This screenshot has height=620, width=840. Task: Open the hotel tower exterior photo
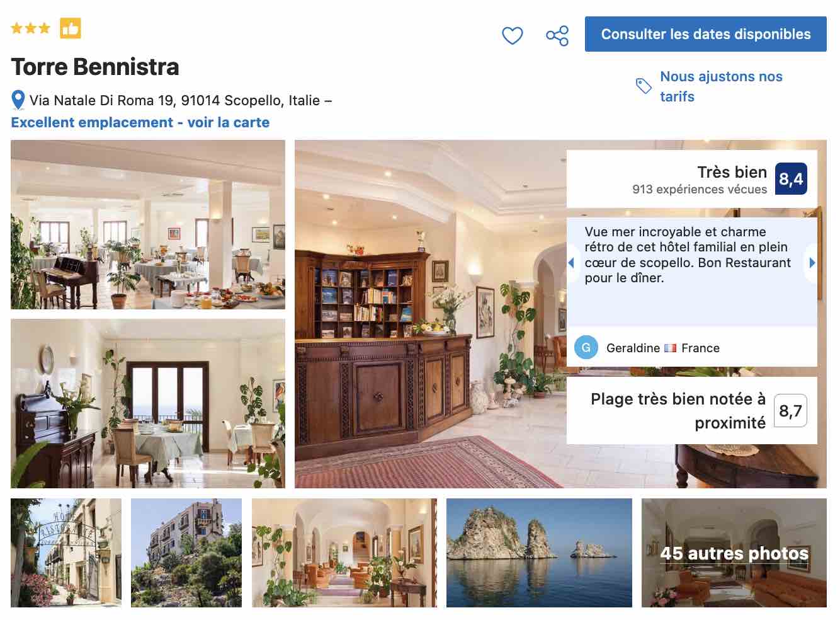[186, 553]
